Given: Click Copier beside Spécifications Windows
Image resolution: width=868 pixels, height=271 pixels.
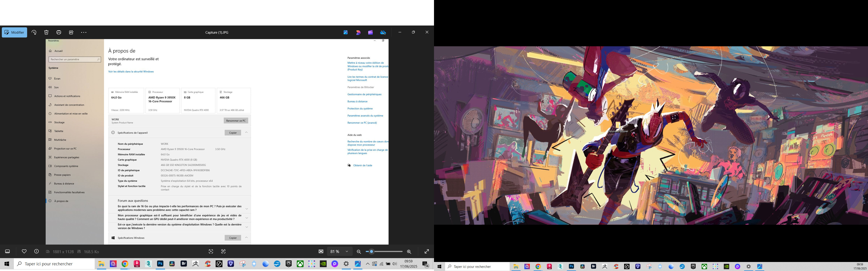Looking at the screenshot, I should tap(233, 238).
